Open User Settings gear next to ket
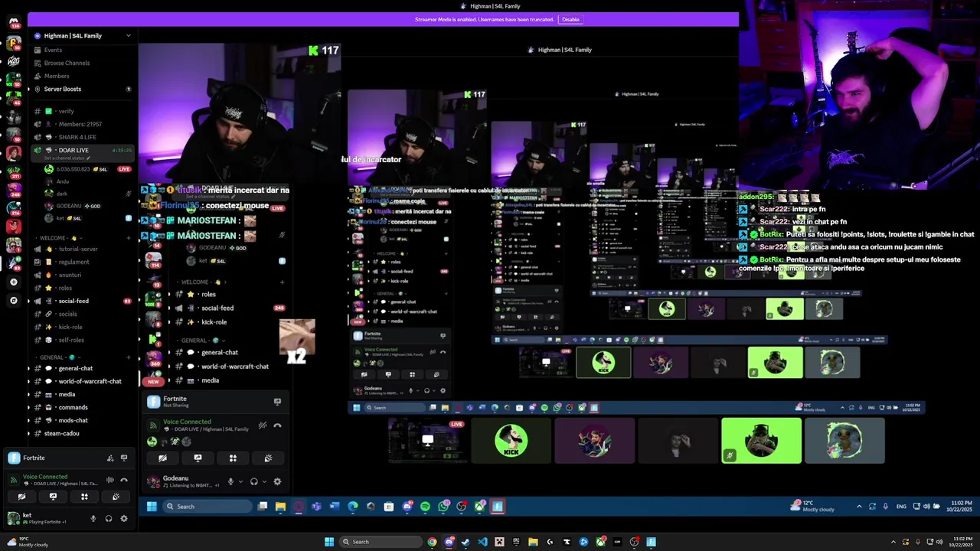Image resolution: width=980 pixels, height=551 pixels. point(124,518)
